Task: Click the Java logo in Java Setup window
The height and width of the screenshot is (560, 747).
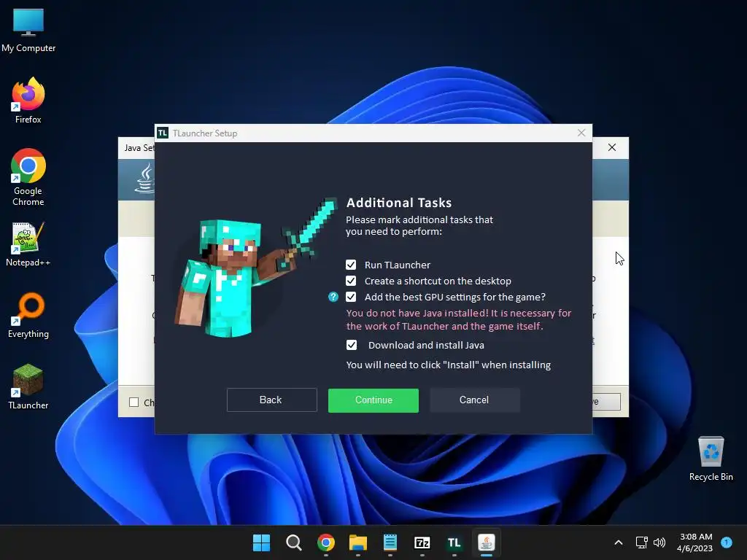Action: coord(145,179)
